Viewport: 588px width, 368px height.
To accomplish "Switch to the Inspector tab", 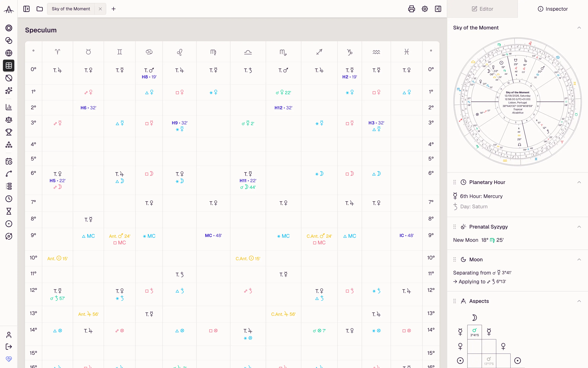I will coord(553,9).
